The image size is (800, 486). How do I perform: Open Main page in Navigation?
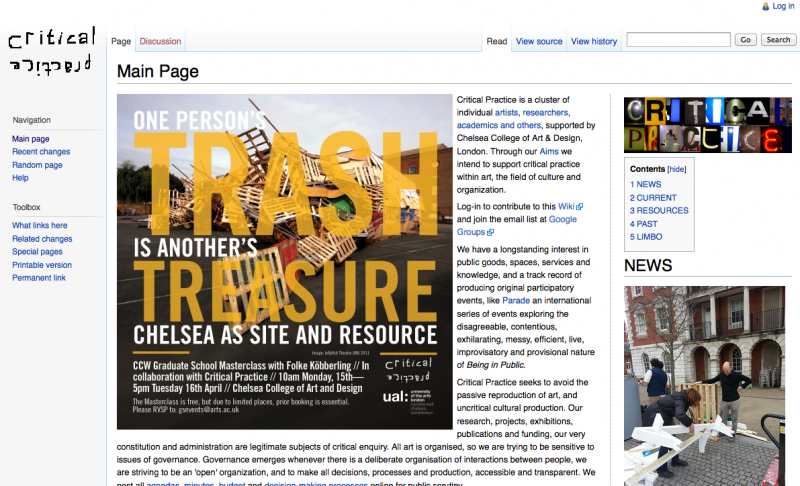pos(31,139)
